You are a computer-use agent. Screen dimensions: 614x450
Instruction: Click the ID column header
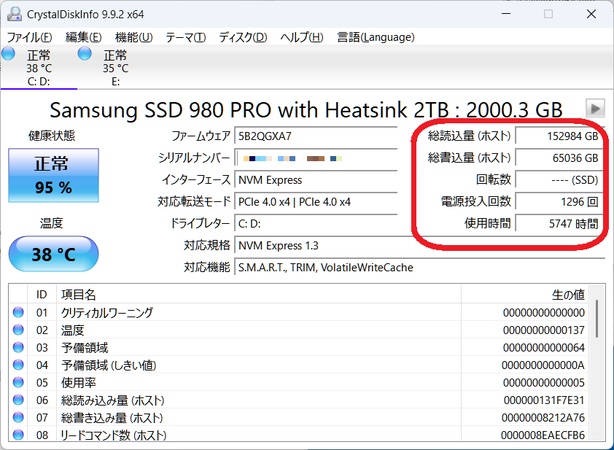[42, 295]
